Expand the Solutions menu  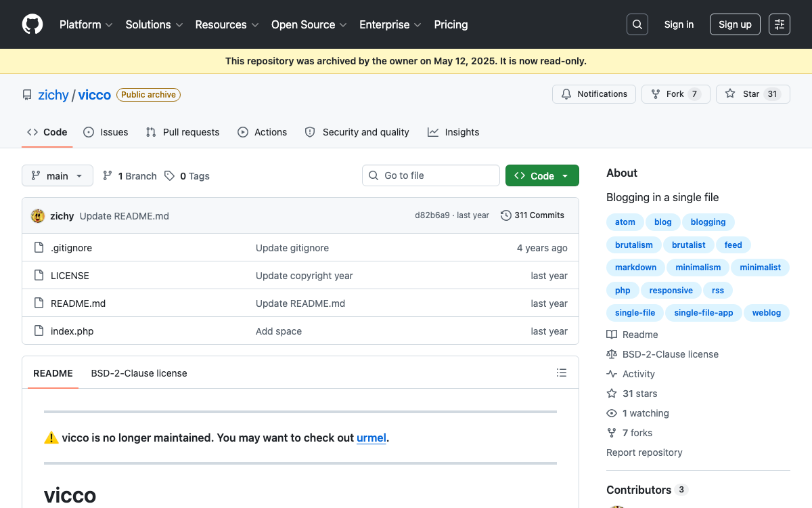(154, 24)
